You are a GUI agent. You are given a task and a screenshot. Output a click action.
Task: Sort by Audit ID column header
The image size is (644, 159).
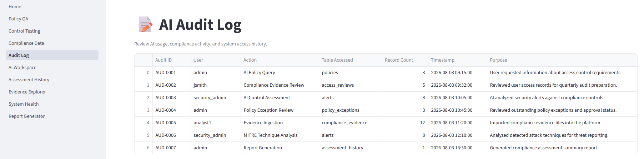tap(172, 60)
